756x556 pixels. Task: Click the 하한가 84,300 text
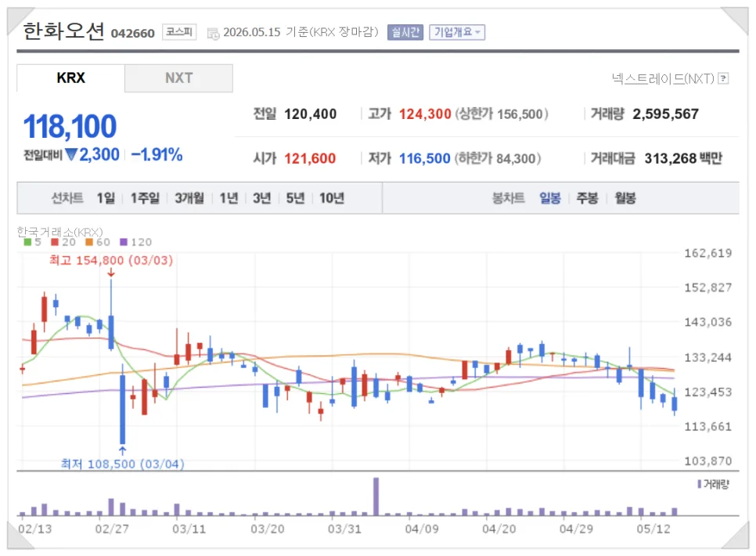click(x=498, y=158)
